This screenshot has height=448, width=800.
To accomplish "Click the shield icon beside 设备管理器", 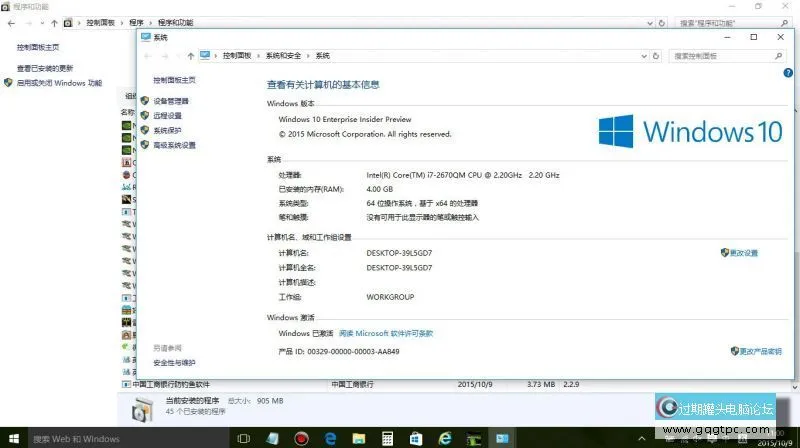I will (x=145, y=101).
